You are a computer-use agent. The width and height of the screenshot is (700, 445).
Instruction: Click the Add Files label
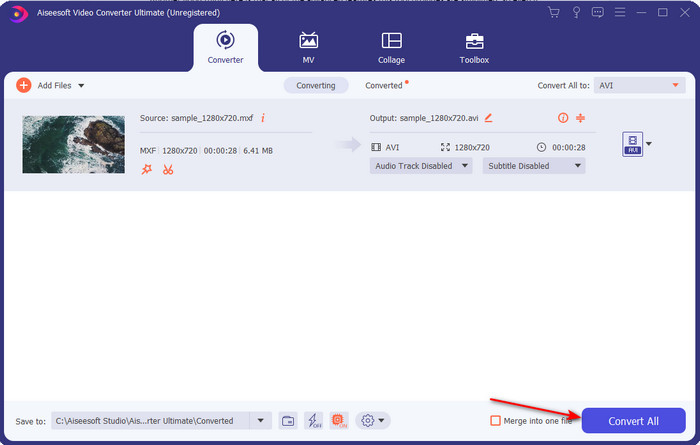tap(54, 85)
